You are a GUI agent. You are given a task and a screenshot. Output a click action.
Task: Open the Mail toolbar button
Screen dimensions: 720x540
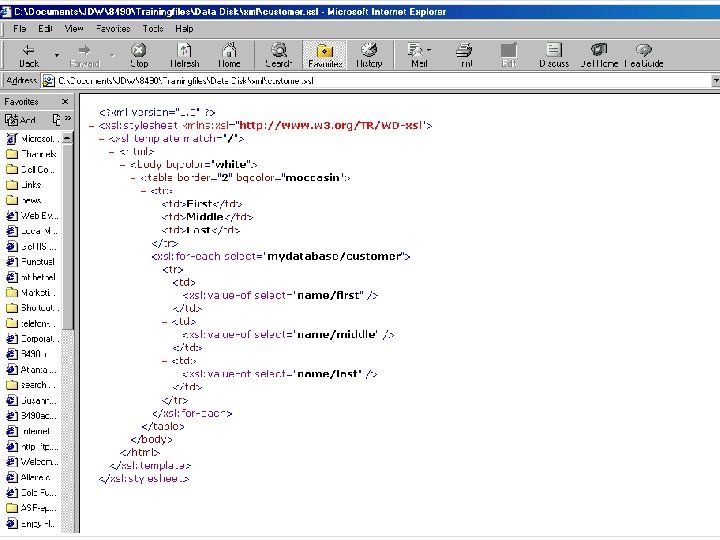pos(419,56)
